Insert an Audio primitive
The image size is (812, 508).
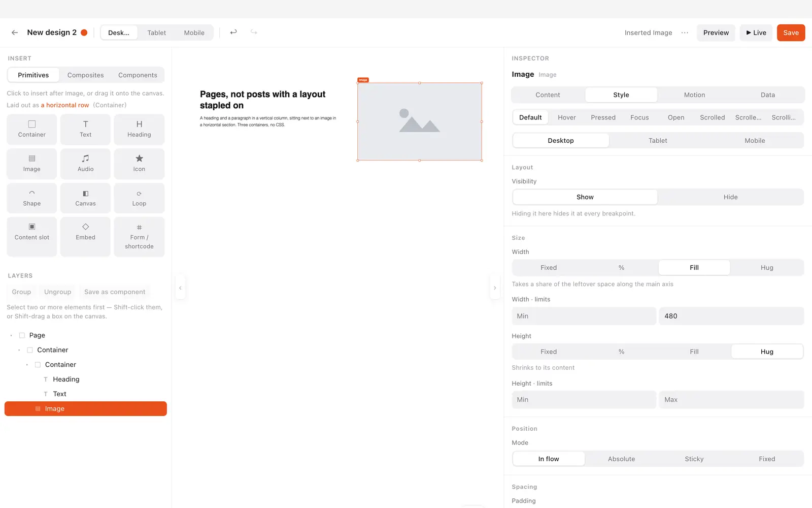[x=85, y=164]
